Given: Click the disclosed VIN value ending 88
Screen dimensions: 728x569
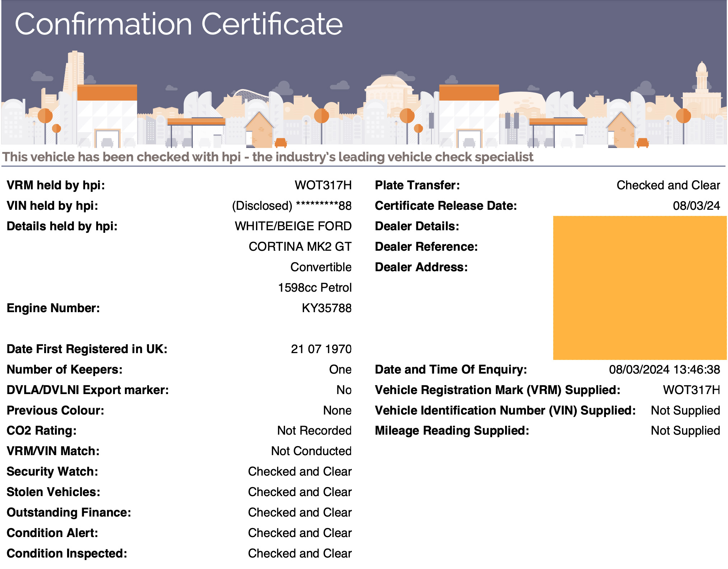Looking at the screenshot, I should [292, 206].
